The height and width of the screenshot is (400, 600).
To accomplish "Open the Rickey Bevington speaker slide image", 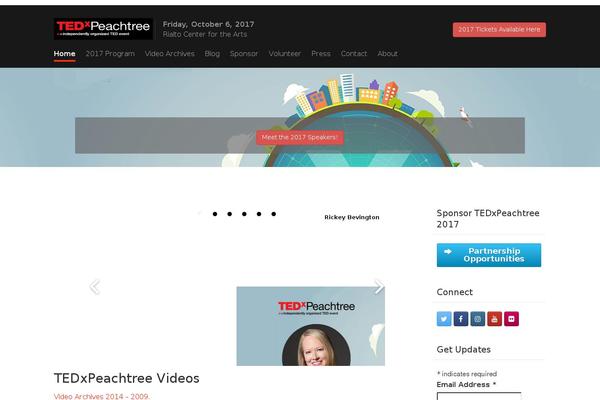I will pyautogui.click(x=311, y=326).
